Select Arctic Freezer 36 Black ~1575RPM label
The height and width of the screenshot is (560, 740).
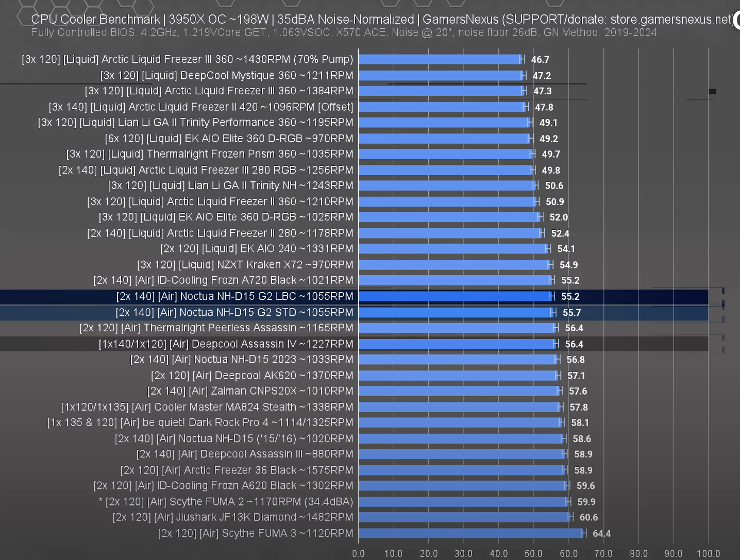click(237, 470)
